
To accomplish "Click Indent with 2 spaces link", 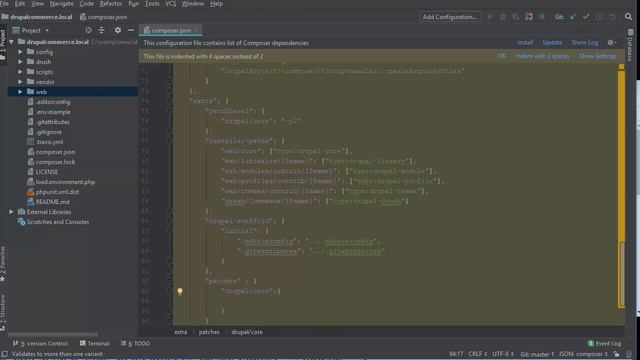I will [x=542, y=56].
